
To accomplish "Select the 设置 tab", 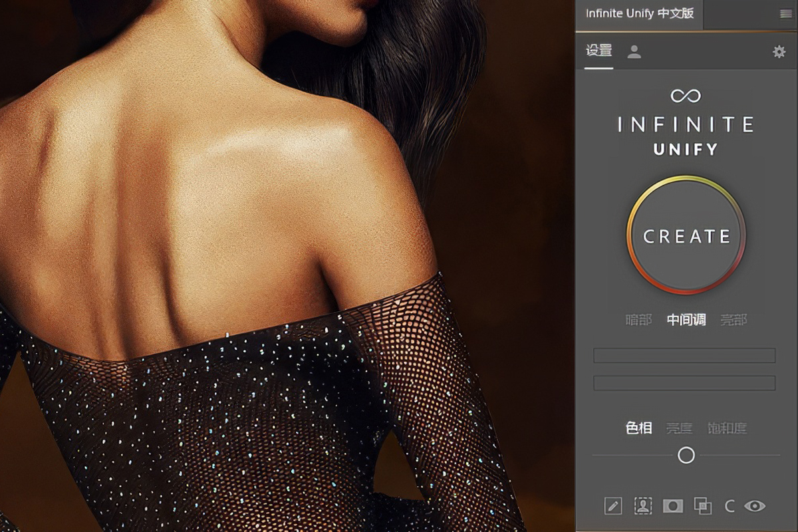I will point(598,51).
